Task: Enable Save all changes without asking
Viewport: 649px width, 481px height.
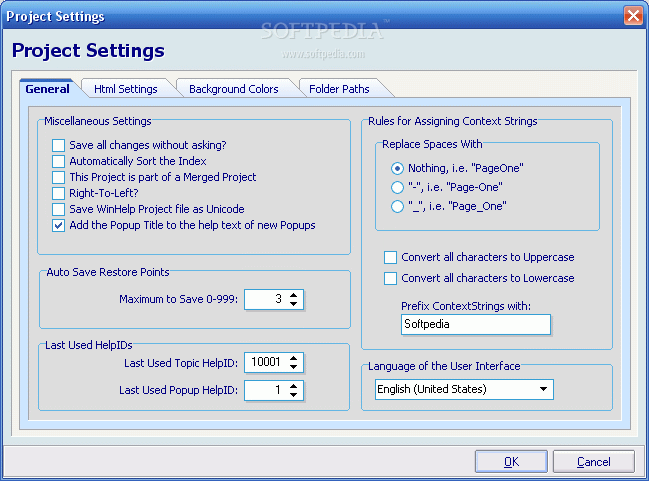Action: pyautogui.click(x=58, y=145)
